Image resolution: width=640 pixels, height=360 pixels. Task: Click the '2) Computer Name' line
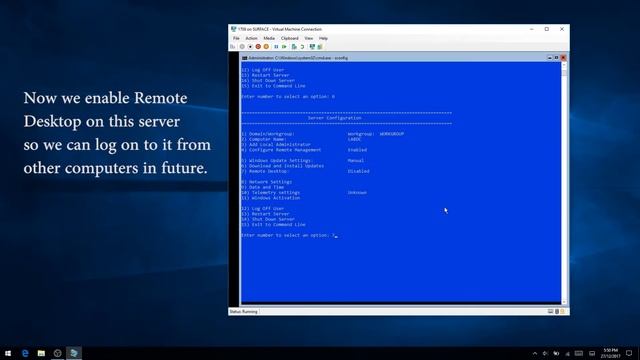click(264, 139)
